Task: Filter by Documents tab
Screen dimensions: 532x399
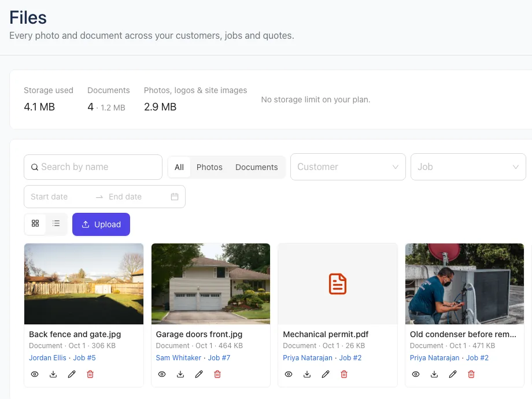Action: 257,167
